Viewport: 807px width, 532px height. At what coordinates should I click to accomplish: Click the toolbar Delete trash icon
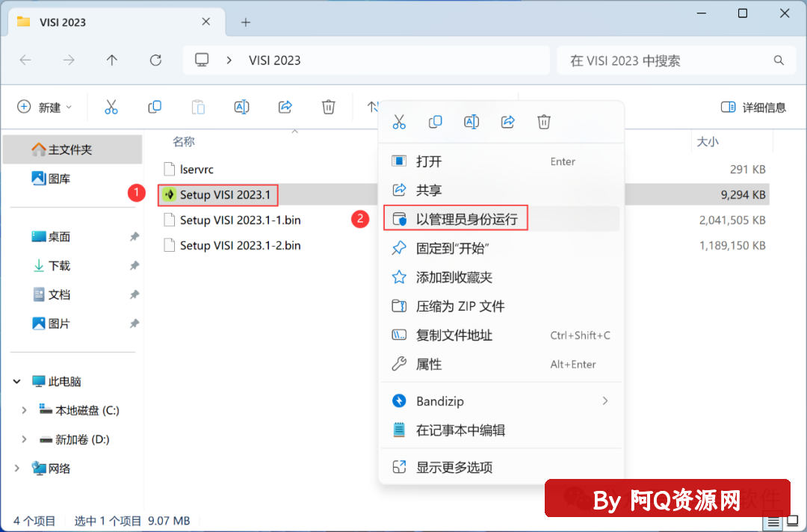tap(328, 107)
